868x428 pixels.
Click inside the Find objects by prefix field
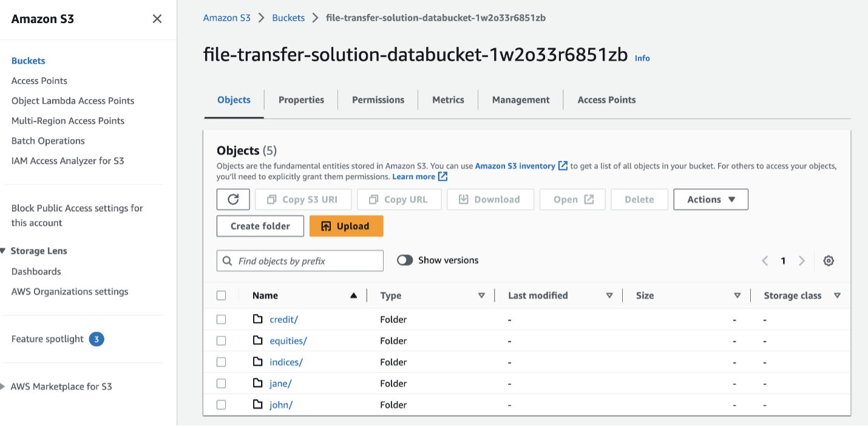299,260
